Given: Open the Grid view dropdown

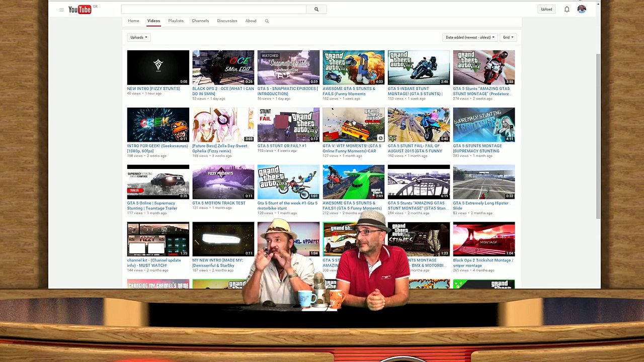Looking at the screenshot, I should (x=508, y=37).
